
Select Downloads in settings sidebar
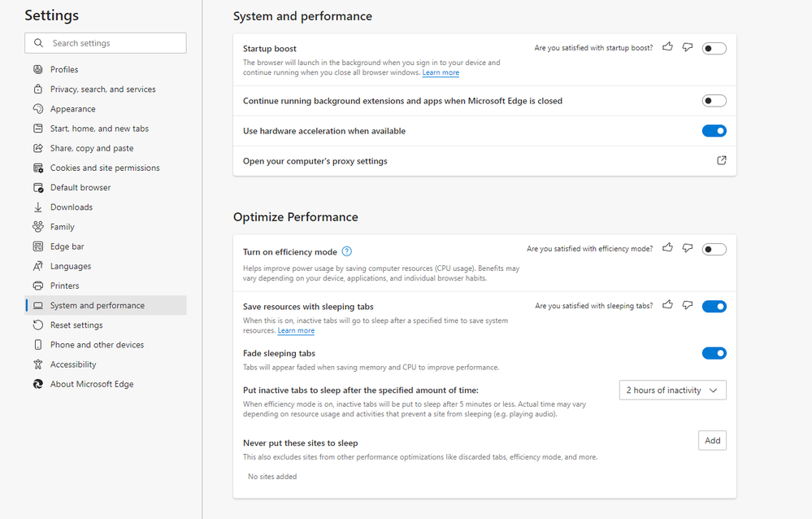click(72, 207)
